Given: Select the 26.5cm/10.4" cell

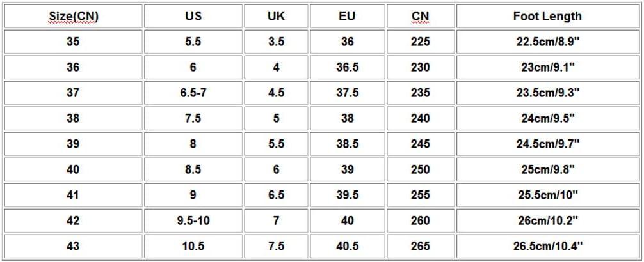Looking at the screenshot, I should click(547, 246).
